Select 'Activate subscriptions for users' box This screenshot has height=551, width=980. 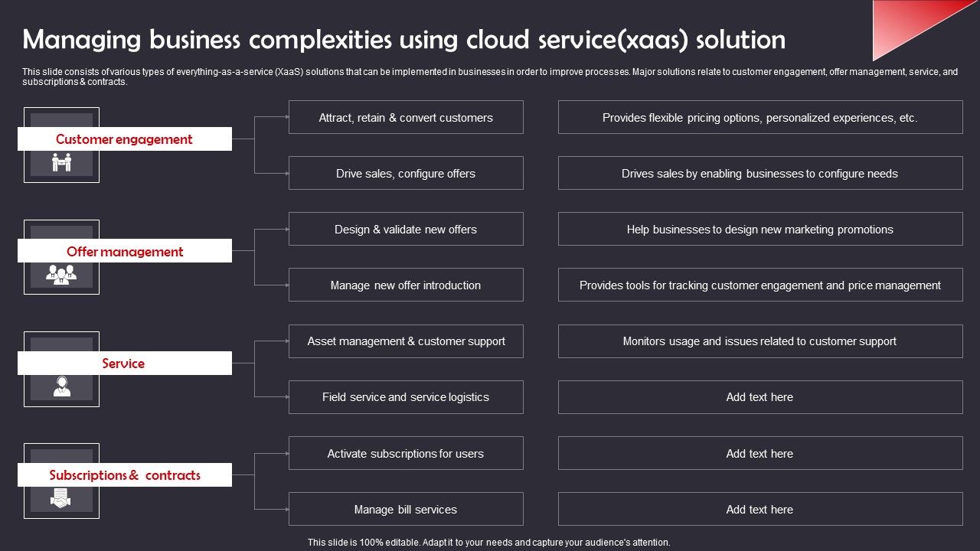(x=406, y=453)
